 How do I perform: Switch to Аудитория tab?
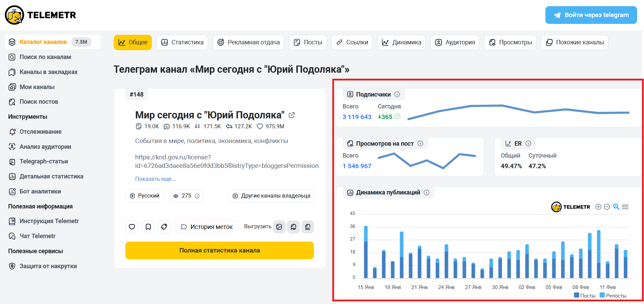[x=455, y=42]
